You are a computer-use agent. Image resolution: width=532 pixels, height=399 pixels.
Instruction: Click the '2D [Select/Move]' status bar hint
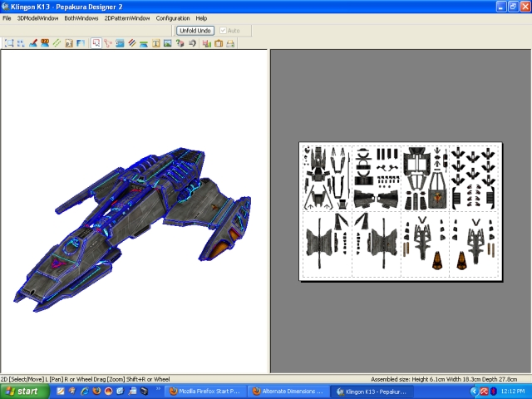point(85,379)
